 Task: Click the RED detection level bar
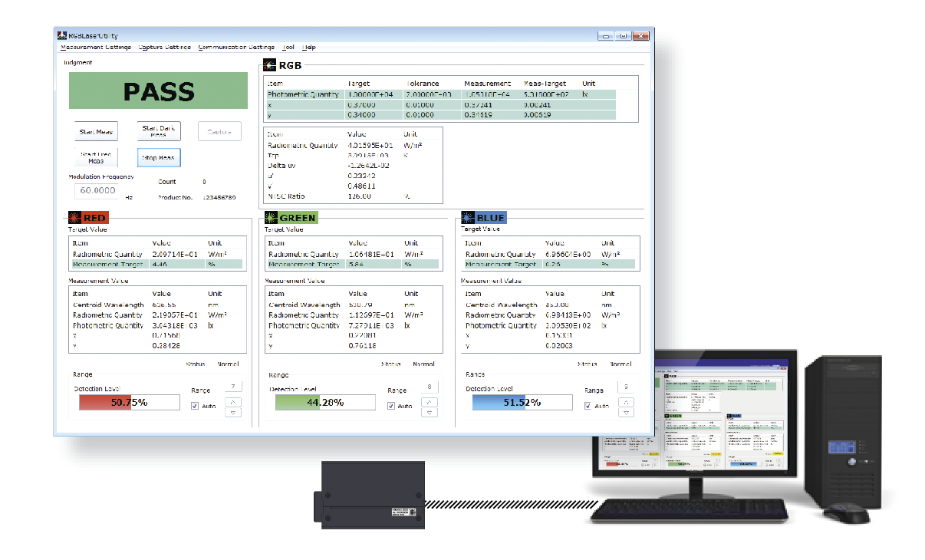tap(129, 402)
